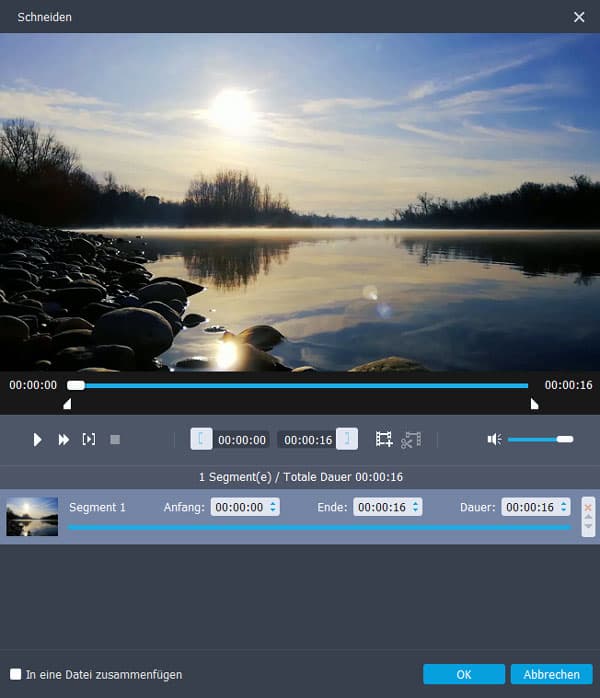Set segment start with left bracket icon
Screen dimensions: 600x698
click(x=201, y=439)
